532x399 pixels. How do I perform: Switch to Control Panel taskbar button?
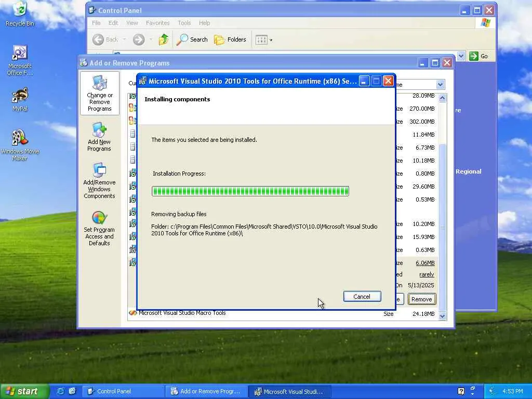(124, 391)
